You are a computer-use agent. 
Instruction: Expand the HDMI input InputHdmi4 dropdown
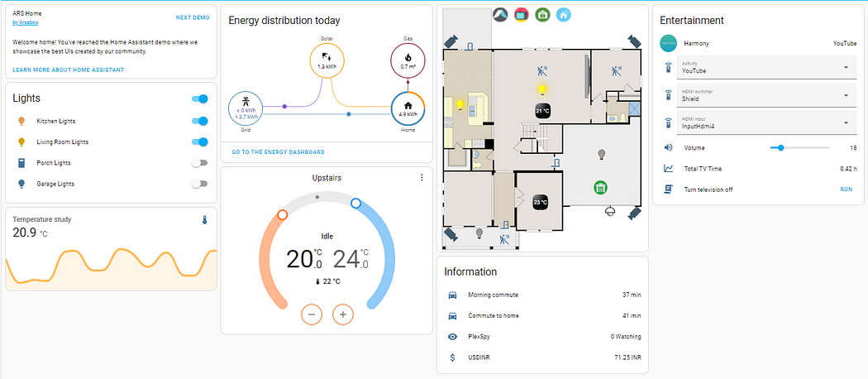tap(767, 123)
